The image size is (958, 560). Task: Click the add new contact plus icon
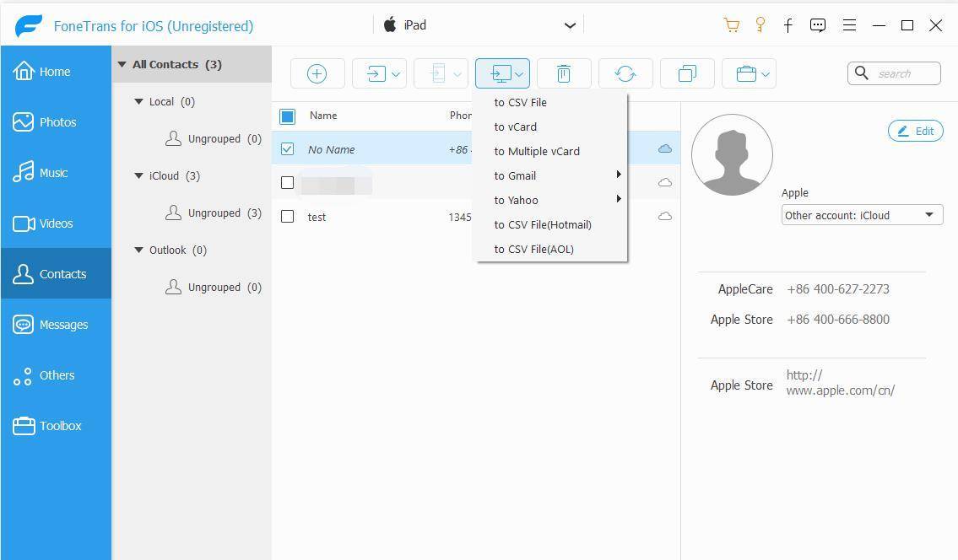[317, 74]
